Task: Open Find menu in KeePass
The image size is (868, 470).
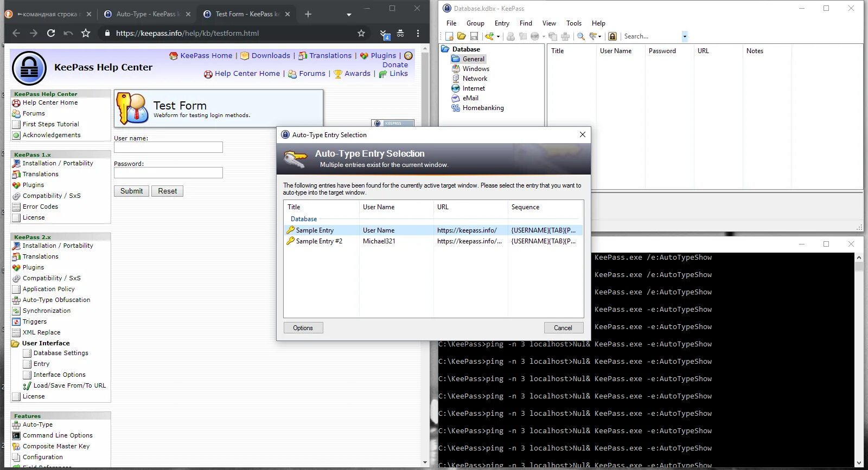Action: click(526, 23)
